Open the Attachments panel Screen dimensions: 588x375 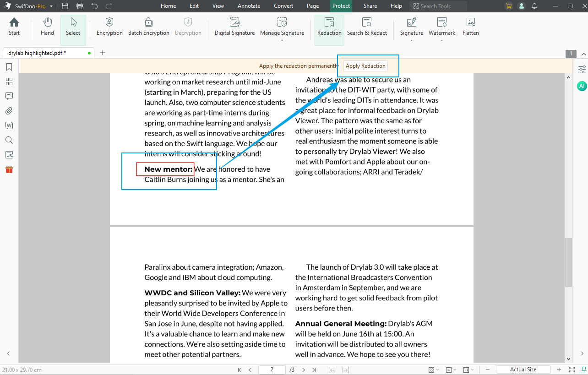tap(9, 110)
